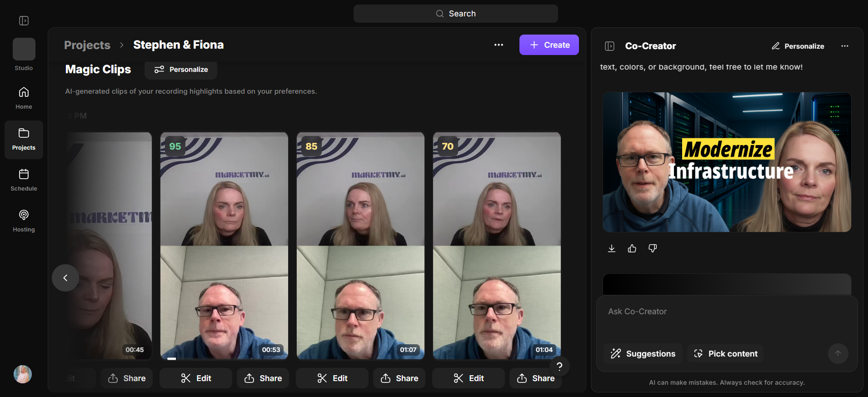
Task: Toggle the left sidebar collapse icon
Action: point(24,21)
